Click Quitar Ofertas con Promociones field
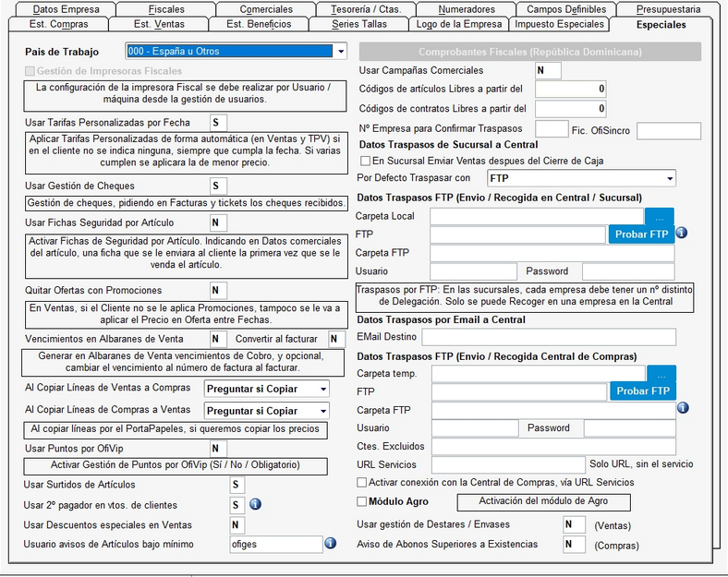This screenshot has height=577, width=728. pos(218,291)
